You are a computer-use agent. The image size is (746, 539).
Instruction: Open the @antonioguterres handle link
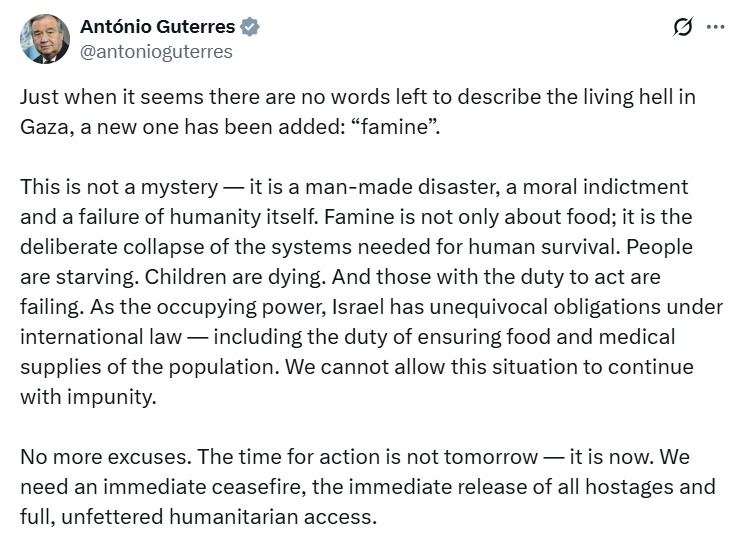156,51
